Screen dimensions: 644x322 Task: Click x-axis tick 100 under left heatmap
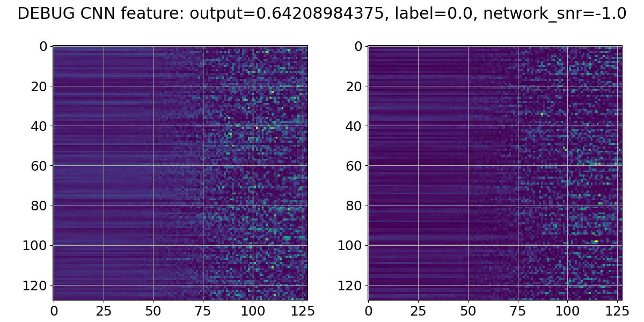pyautogui.click(x=253, y=311)
